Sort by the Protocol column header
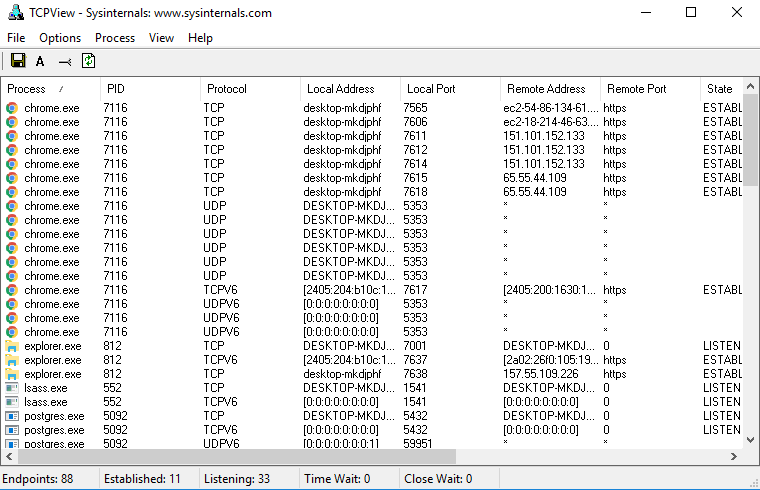The image size is (760, 490). coord(250,89)
